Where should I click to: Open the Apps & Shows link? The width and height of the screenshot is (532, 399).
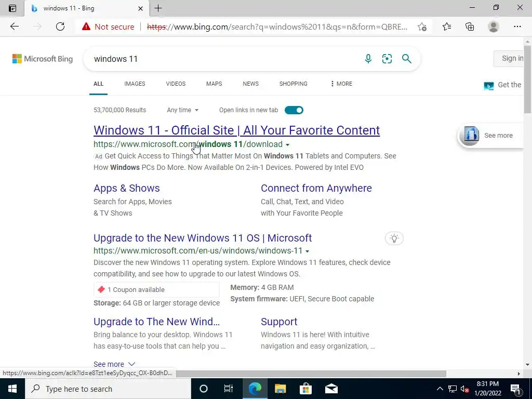(127, 188)
